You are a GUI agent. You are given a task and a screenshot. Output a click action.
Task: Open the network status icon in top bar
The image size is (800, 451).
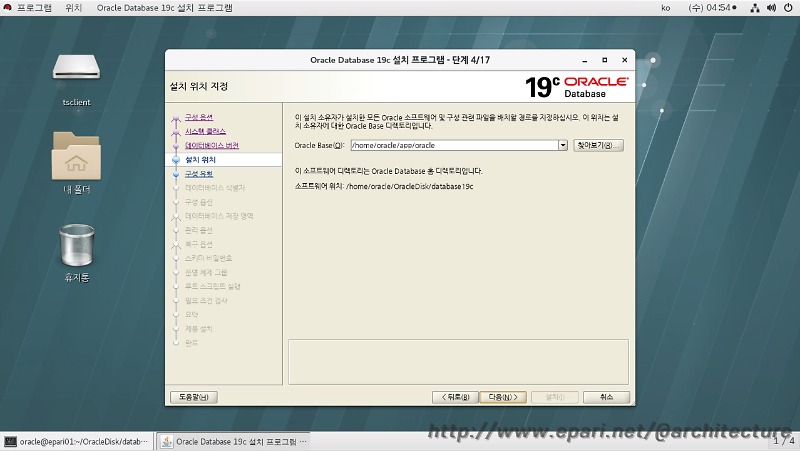click(x=755, y=8)
